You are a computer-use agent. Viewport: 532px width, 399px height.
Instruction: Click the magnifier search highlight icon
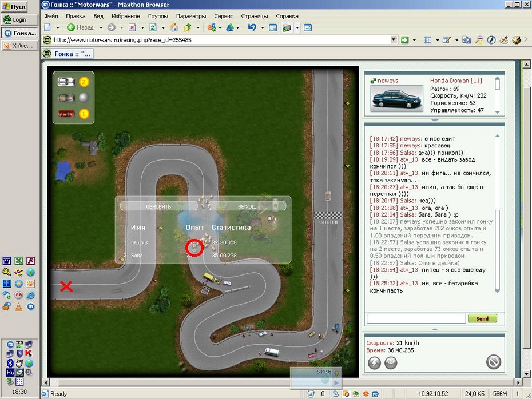pos(479,40)
